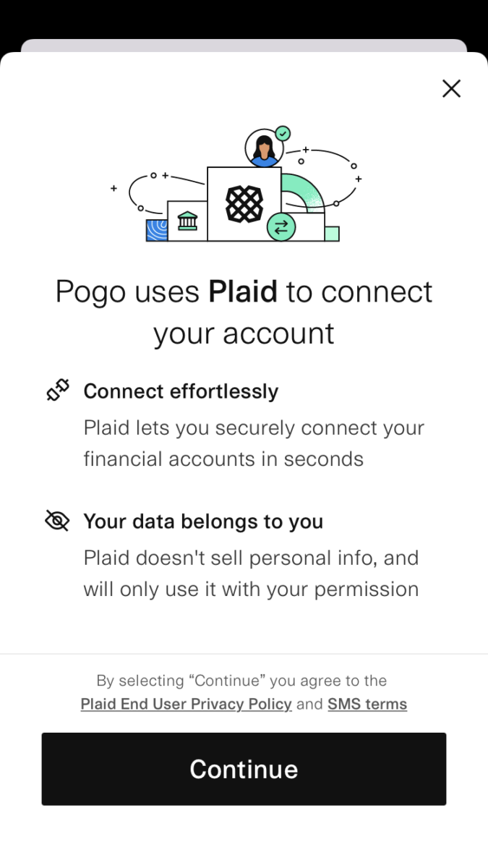Click the green checkmark badge on the avatar
488x868 pixels.
pyautogui.click(x=283, y=133)
